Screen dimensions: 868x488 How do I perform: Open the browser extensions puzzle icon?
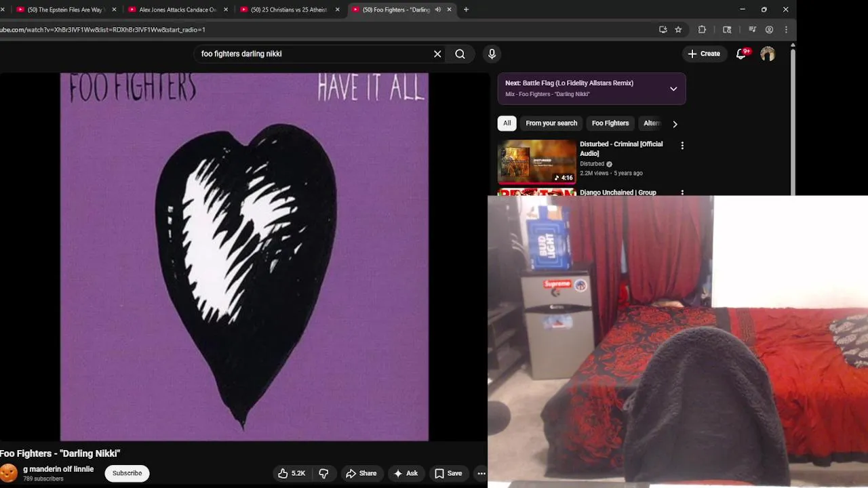702,30
